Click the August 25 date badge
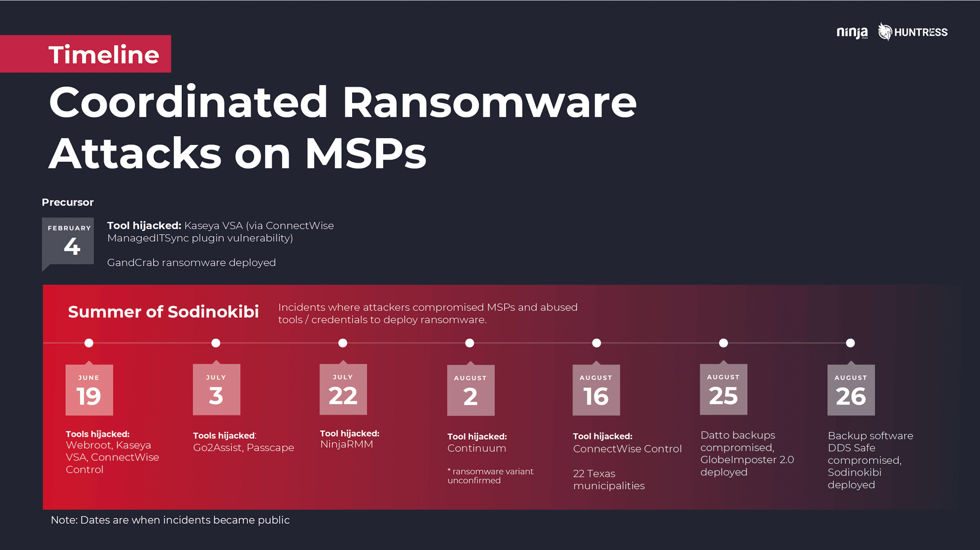Screen dimensions: 980x550 [x=723, y=389]
